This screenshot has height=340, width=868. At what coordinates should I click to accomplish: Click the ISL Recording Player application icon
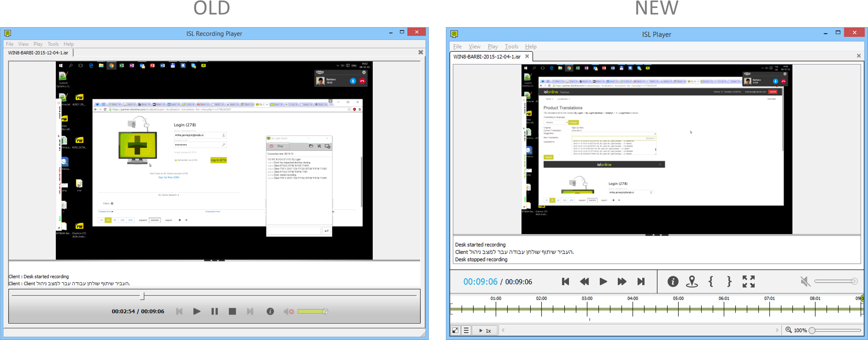coord(8,33)
